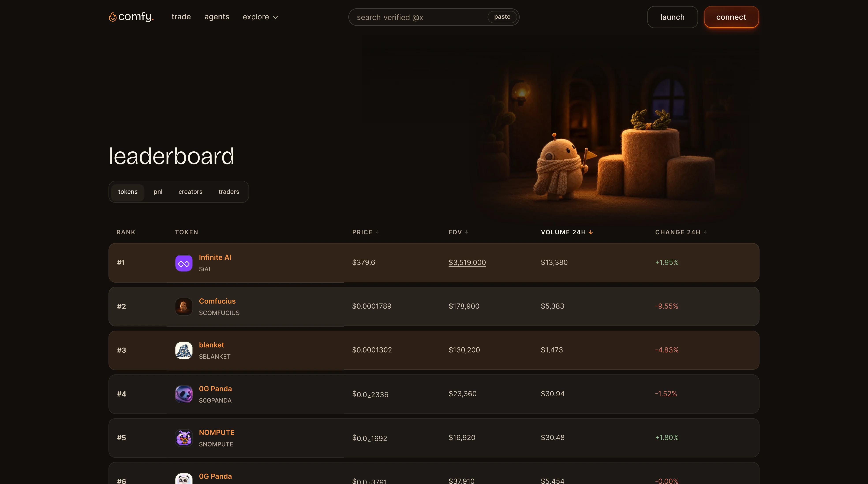868x484 pixels.
Task: Select the $178,900 FDV cell
Action: (464, 306)
